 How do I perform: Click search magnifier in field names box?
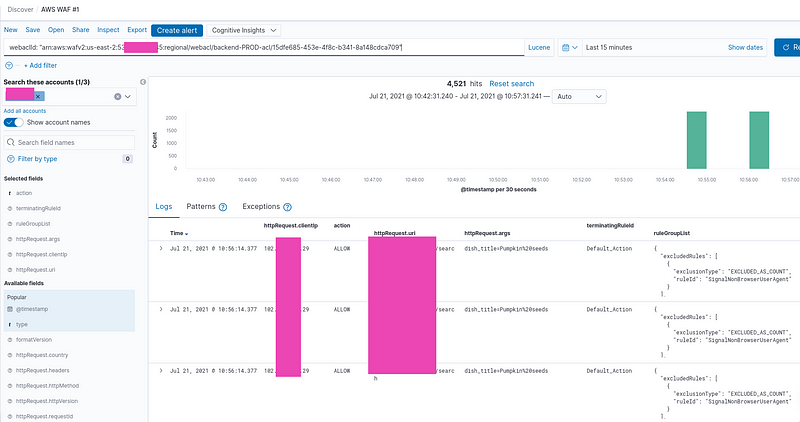[x=11, y=142]
